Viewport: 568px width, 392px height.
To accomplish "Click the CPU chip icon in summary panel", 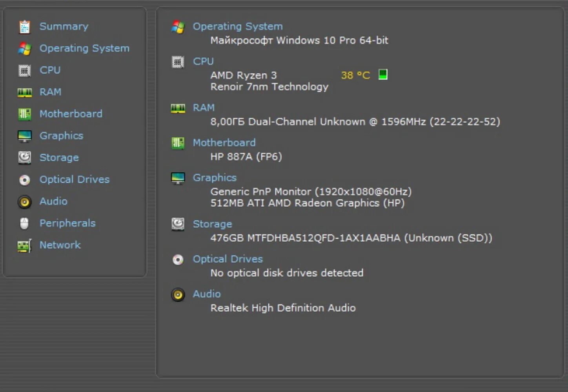I will [178, 62].
